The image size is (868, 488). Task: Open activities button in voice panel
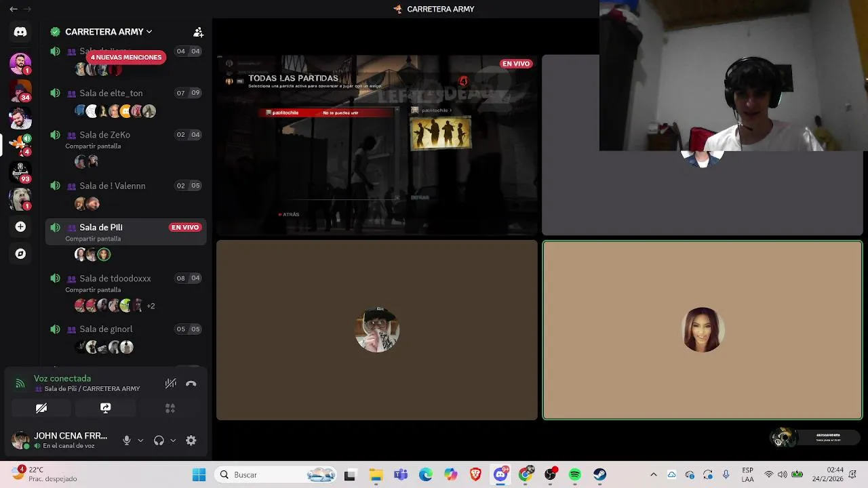pyautogui.click(x=170, y=408)
